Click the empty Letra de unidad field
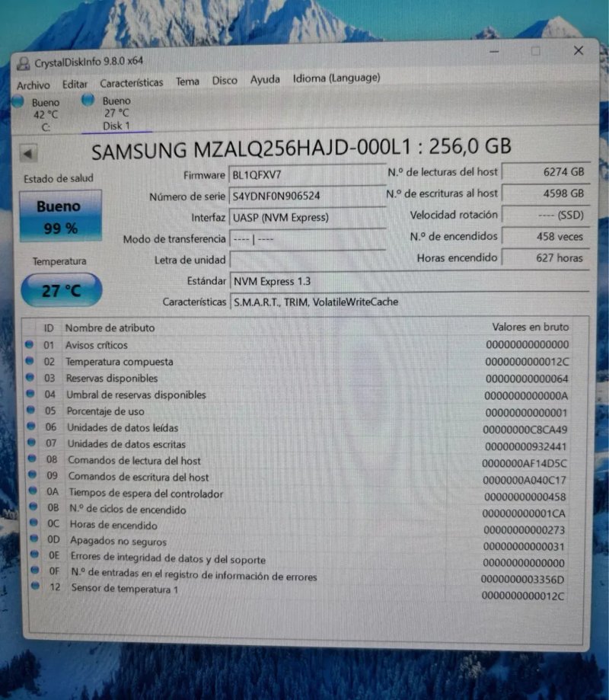The height and width of the screenshot is (700, 609). pos(307,260)
